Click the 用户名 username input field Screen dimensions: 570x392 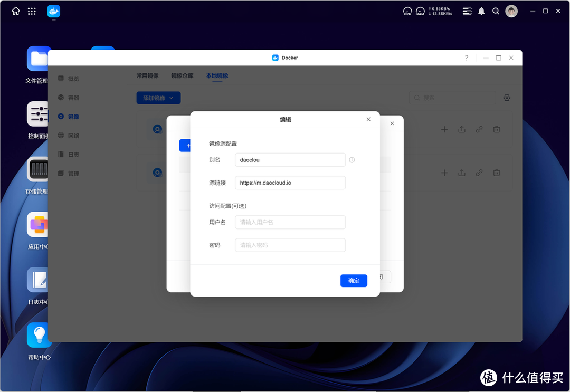click(x=290, y=222)
